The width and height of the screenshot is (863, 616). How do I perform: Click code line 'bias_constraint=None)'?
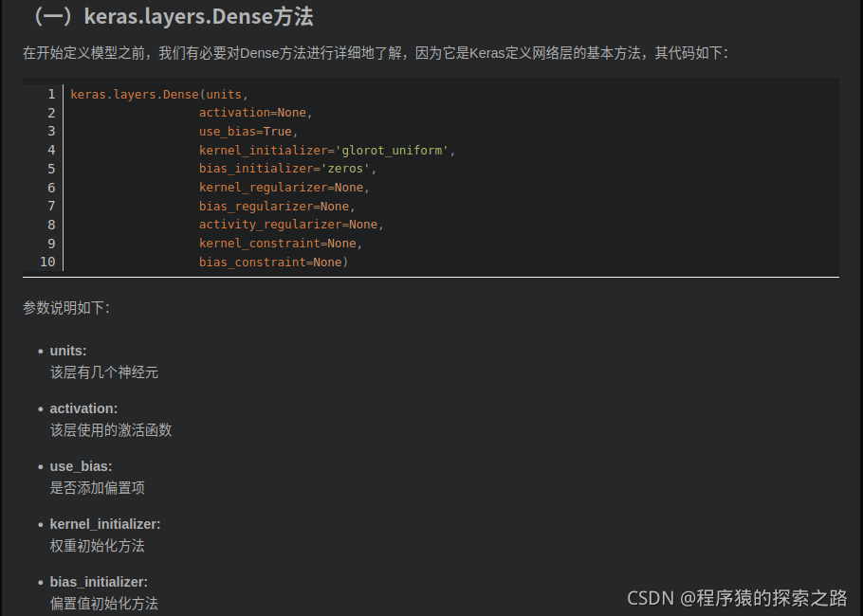[273, 263]
